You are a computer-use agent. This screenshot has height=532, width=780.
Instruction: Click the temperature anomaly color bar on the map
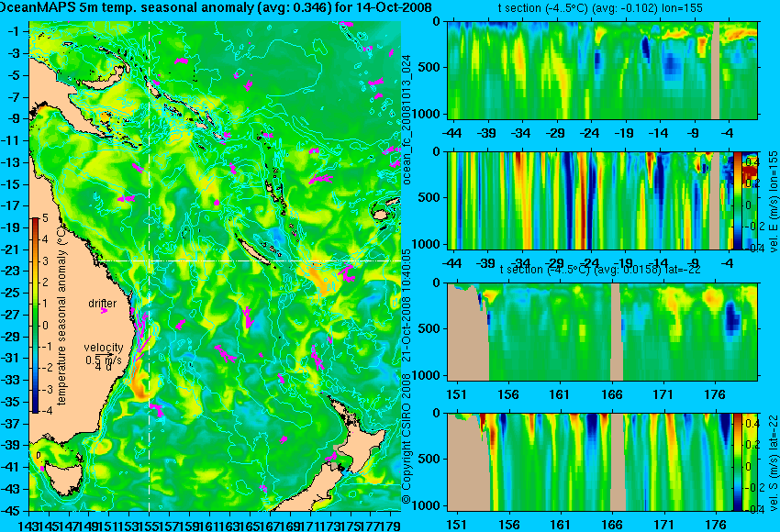35,316
